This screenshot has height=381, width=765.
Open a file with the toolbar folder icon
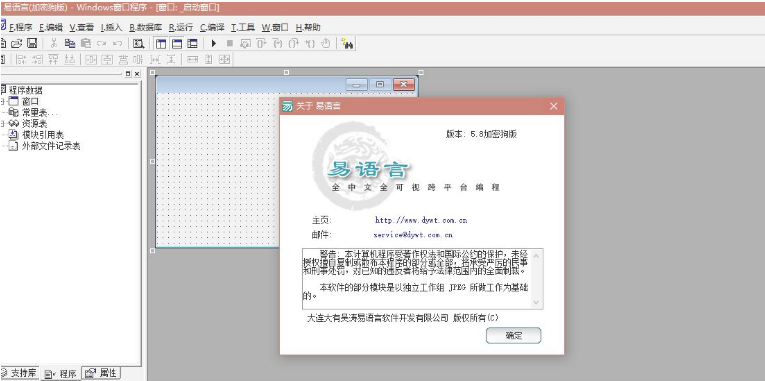click(x=17, y=43)
